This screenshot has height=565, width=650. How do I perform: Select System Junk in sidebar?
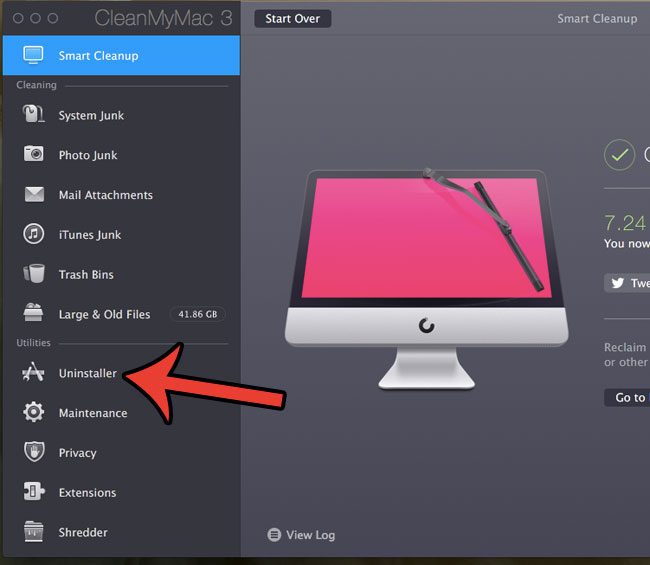121,115
